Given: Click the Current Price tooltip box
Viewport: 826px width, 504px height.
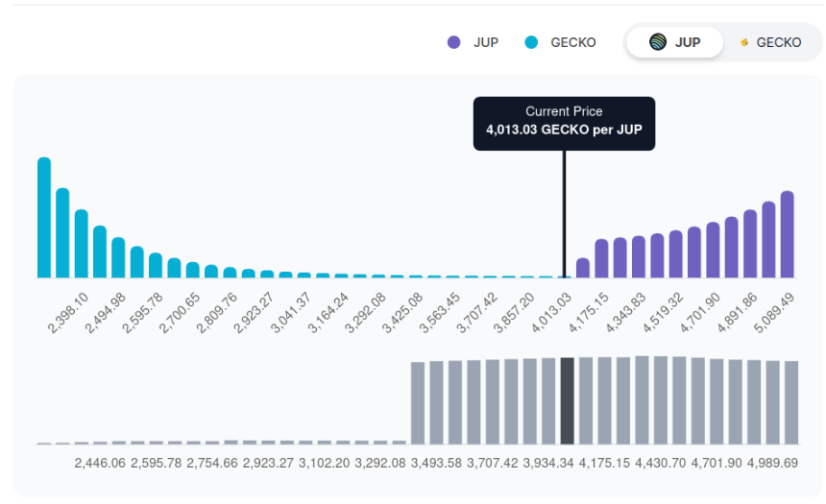Looking at the screenshot, I should pyautogui.click(x=564, y=123).
